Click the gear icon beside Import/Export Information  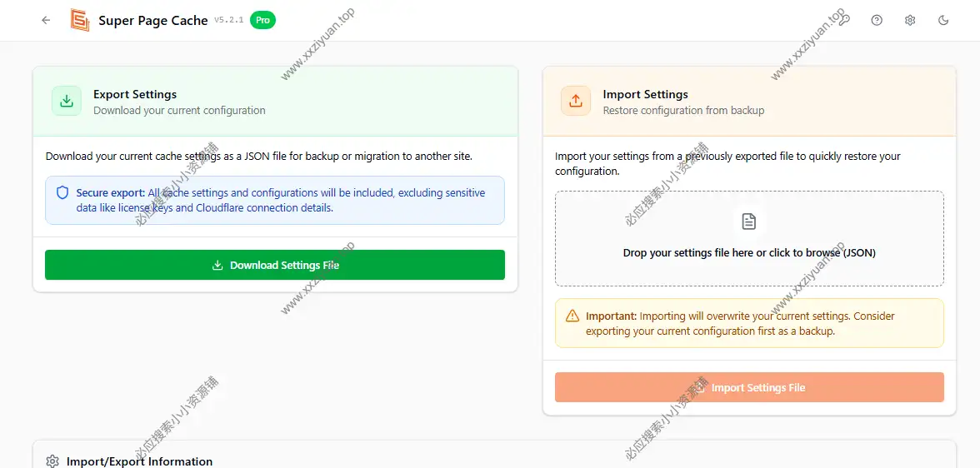coord(52,461)
